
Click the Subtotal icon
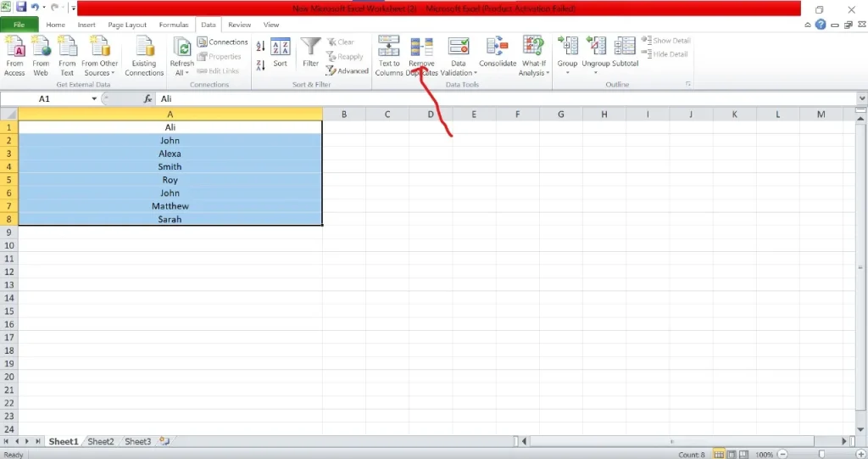point(625,48)
